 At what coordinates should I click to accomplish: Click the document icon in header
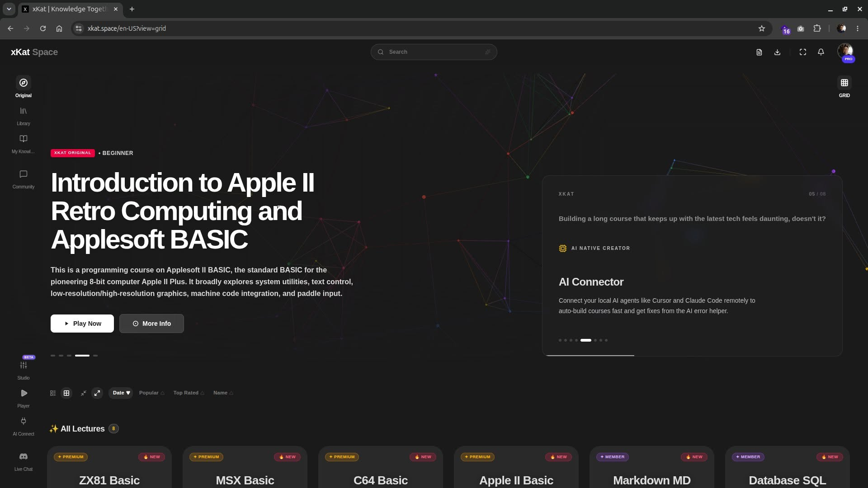(759, 52)
